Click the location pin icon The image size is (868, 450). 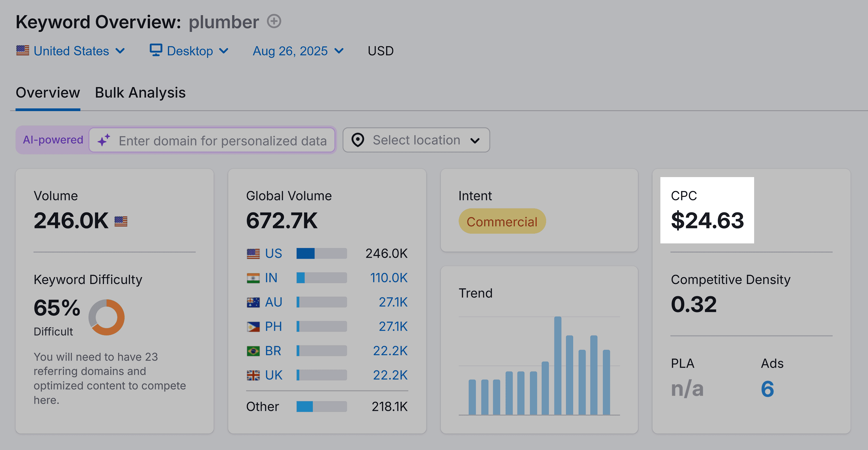[358, 140]
